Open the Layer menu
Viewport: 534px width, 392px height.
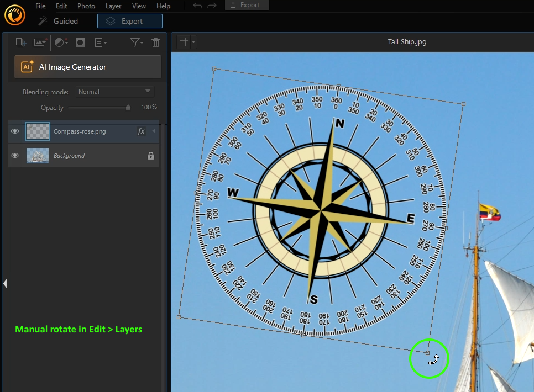[x=113, y=6]
